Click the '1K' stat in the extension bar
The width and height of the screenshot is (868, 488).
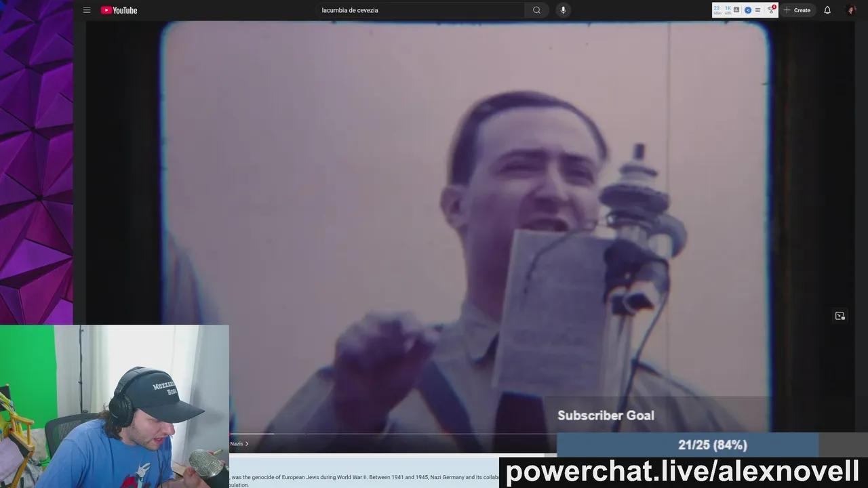pos(728,8)
